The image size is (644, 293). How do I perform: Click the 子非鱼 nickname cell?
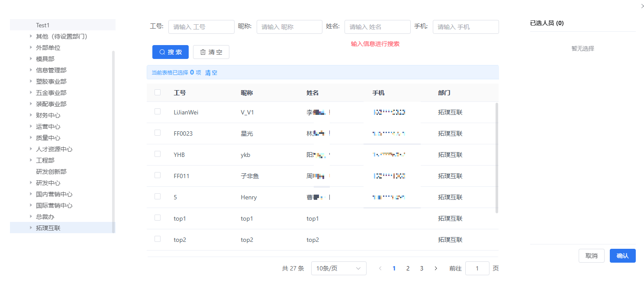[x=250, y=176]
